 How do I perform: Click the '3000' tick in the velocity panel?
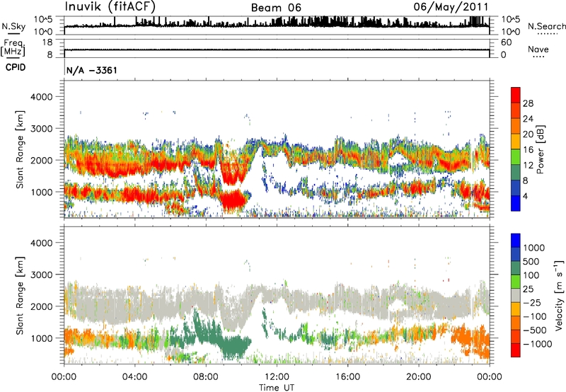(41, 275)
